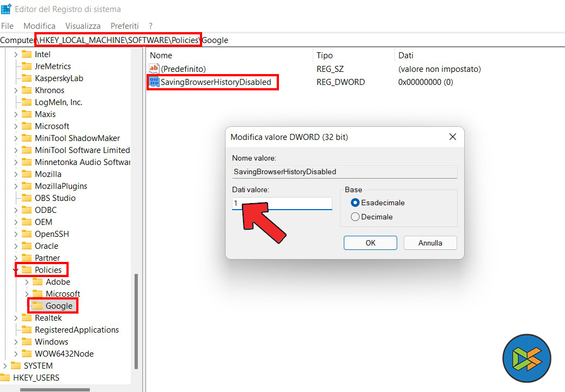Click the HKEY_USERS folder icon

click(x=5, y=378)
